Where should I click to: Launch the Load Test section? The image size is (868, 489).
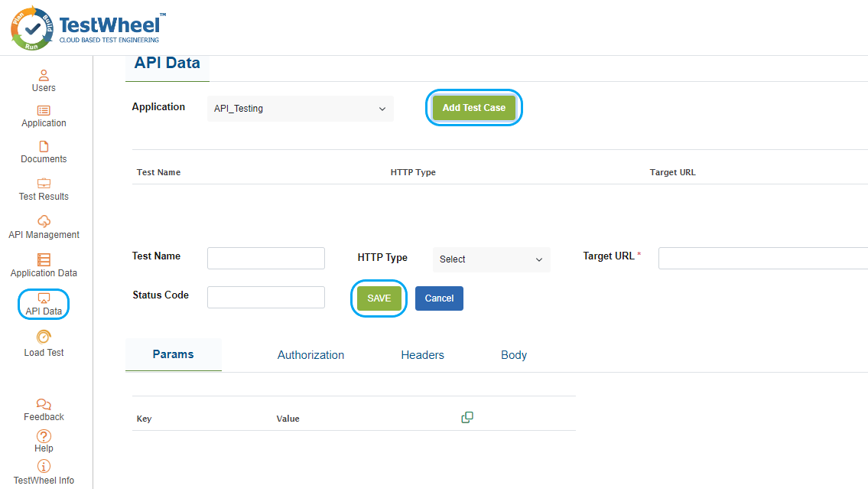click(x=44, y=344)
